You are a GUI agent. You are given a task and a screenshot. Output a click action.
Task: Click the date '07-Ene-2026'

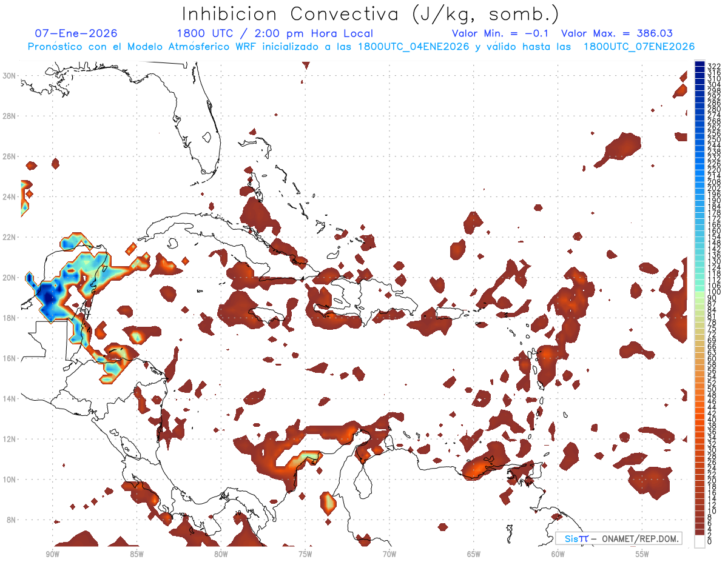coord(76,34)
